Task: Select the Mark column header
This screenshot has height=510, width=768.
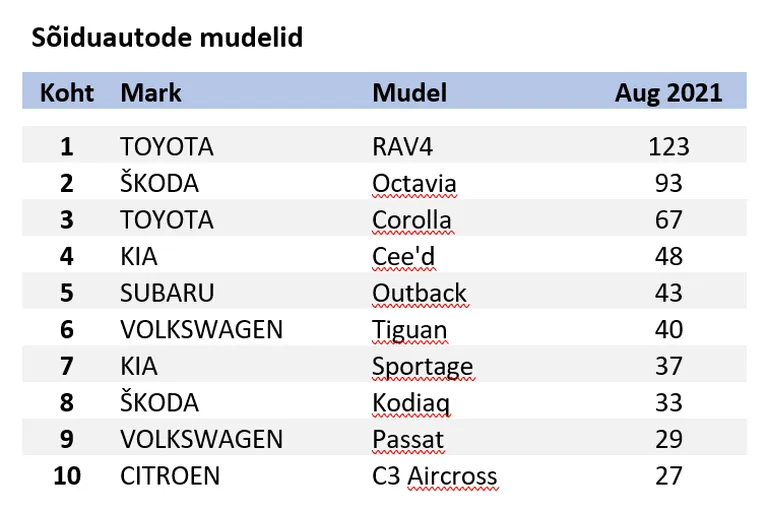Action: (x=151, y=93)
